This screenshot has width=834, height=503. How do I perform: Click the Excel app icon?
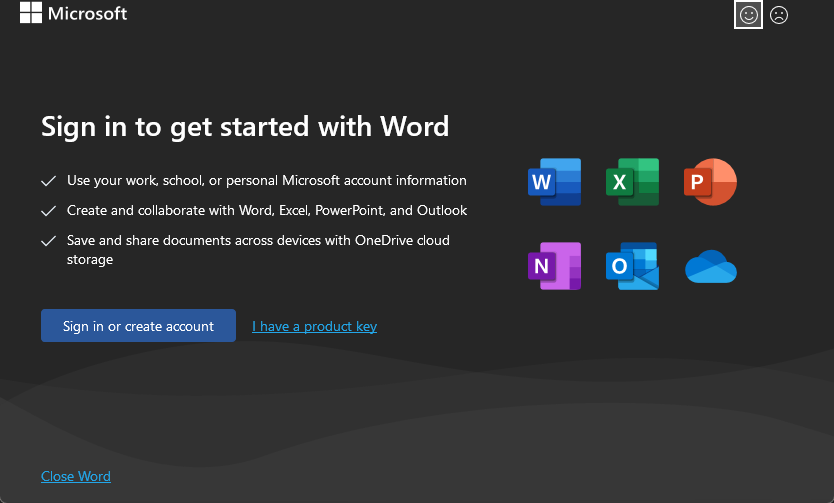(632, 182)
